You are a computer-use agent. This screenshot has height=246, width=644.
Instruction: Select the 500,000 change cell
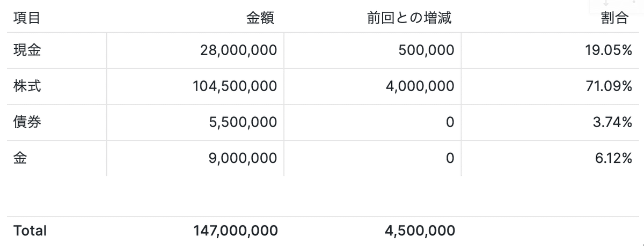point(426,50)
